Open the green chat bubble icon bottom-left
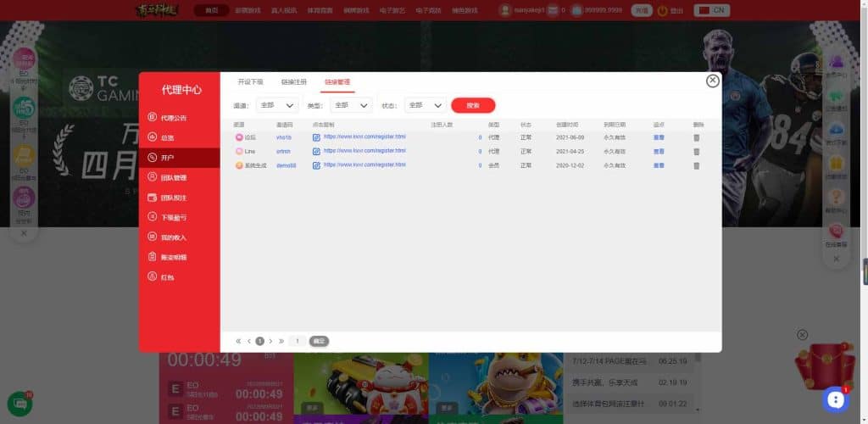This screenshot has height=424, width=868. coord(20,404)
